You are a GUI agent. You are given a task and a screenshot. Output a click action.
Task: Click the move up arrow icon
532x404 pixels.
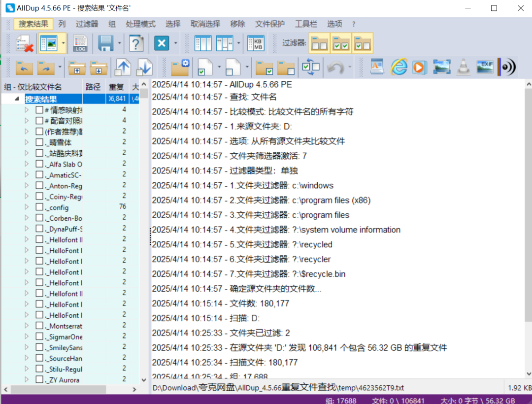(123, 67)
